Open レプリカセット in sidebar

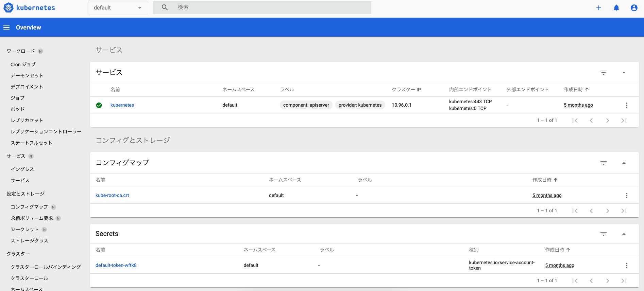[27, 121]
